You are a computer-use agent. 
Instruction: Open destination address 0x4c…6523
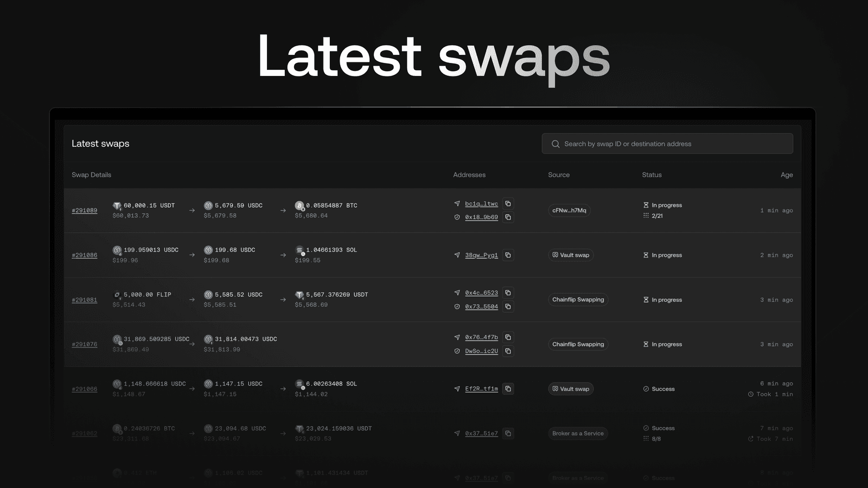coord(481,293)
